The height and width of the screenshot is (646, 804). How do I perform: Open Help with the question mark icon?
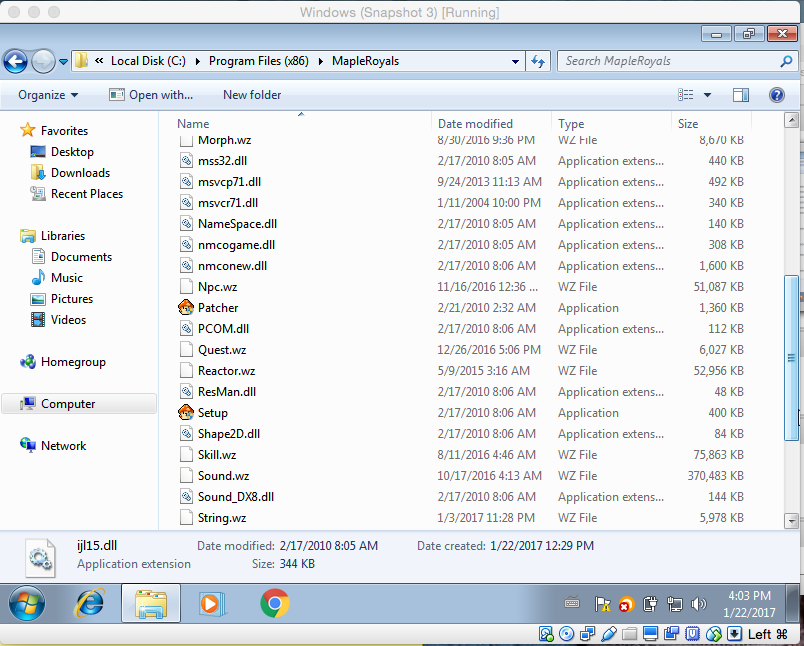click(777, 95)
